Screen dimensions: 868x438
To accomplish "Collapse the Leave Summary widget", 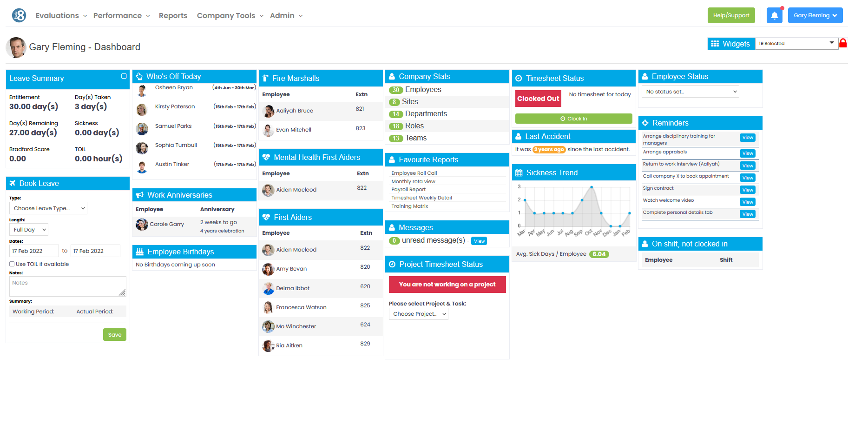I will [124, 76].
